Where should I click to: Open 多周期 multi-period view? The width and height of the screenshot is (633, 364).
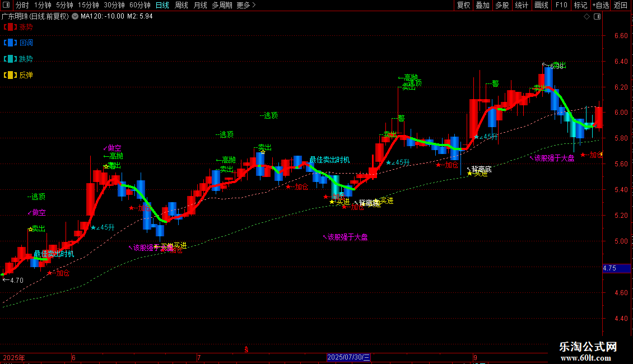point(222,5)
